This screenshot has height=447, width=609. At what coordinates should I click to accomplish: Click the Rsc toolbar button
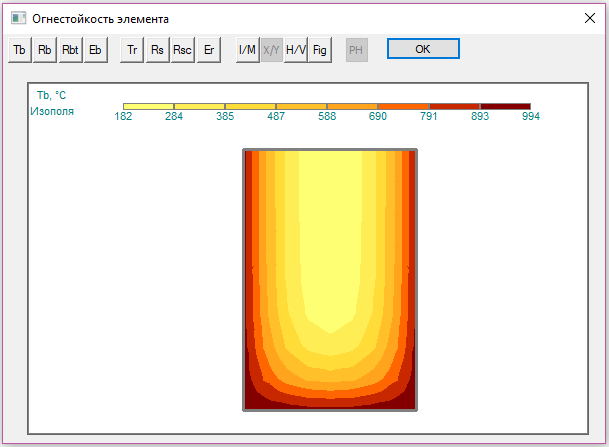[x=182, y=50]
